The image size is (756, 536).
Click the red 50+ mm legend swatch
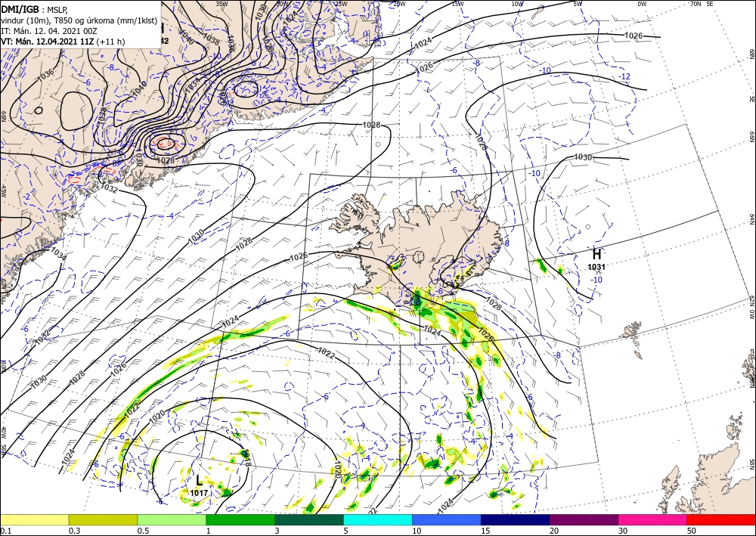[x=721, y=519]
